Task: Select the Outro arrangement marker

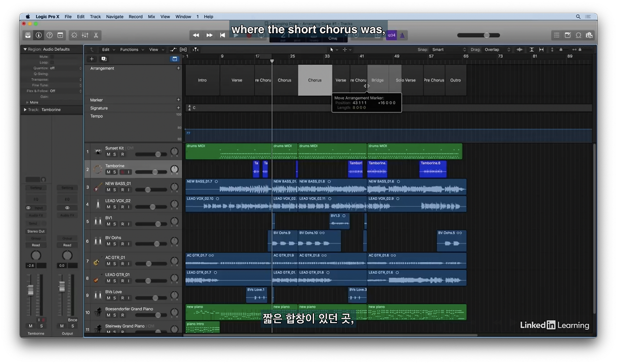Action: click(x=456, y=80)
